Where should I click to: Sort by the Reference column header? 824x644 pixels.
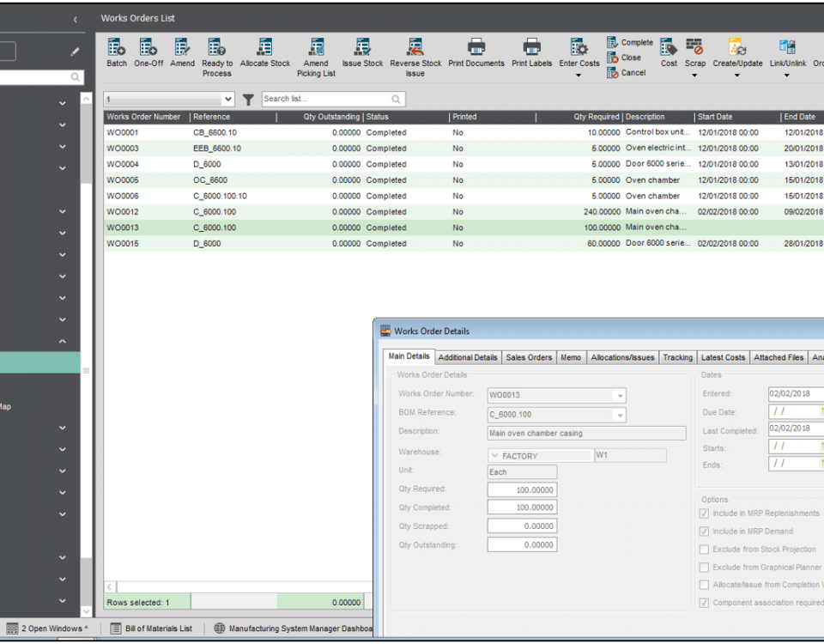point(233,117)
